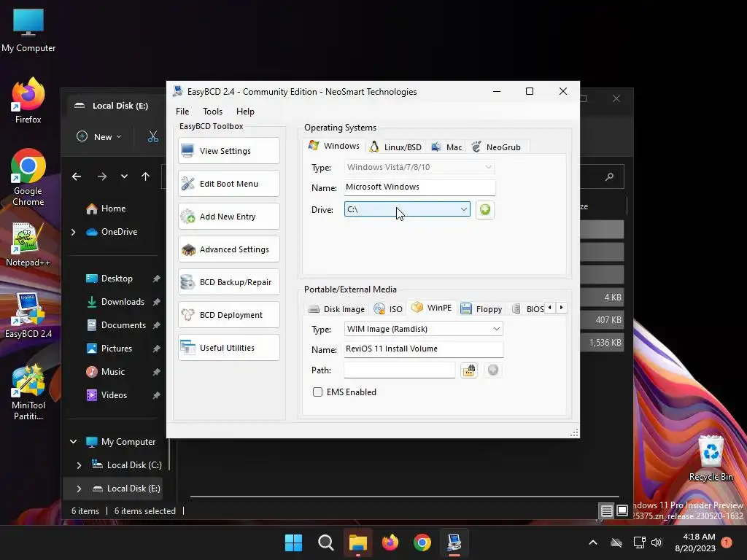Screen dimensions: 747x560
Task: Switch Explorer to large thumbnails view icon
Action: (622, 511)
